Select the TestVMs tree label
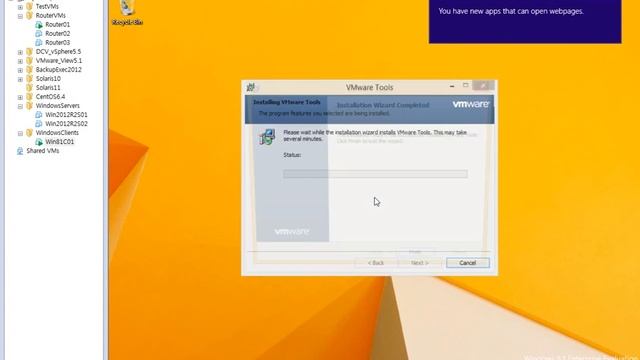This screenshot has width=640, height=360. [47, 7]
